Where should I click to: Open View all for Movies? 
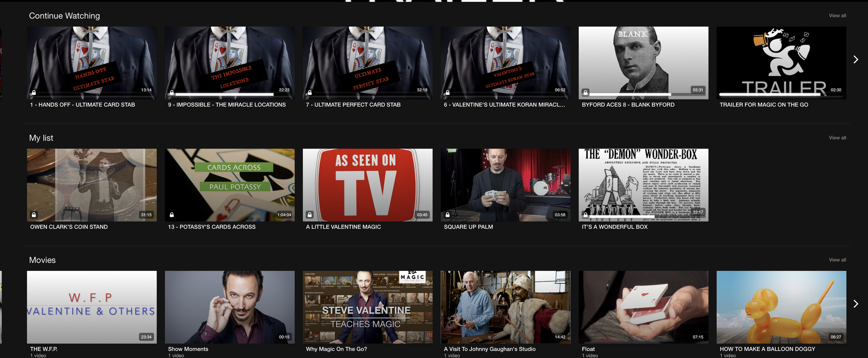click(837, 260)
